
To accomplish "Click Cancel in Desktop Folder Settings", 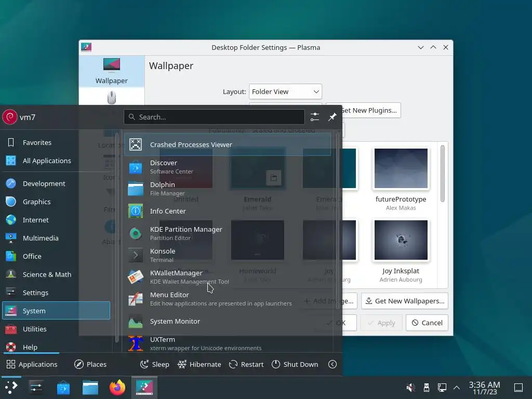I will [x=427, y=323].
